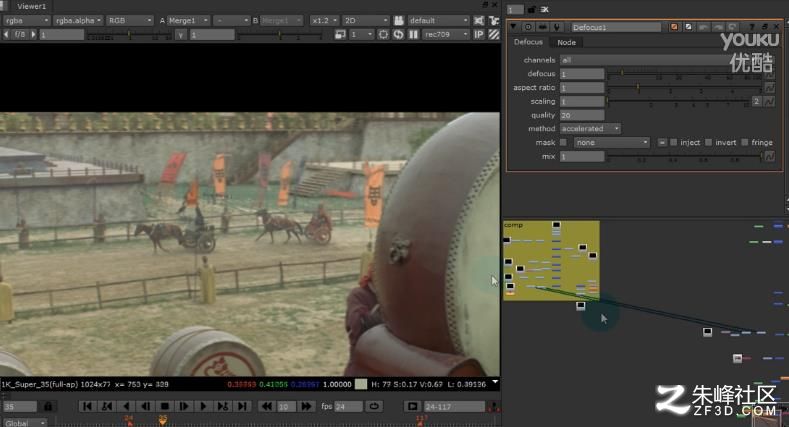Open the 2D view mode dropdown
Viewport: 789px width, 427px height.
pos(366,21)
